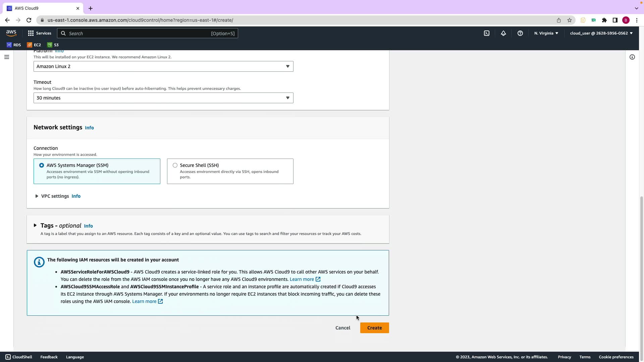The width and height of the screenshot is (644, 362).
Task: Select Secure Shell (SSH) connection option
Action: coord(175,165)
